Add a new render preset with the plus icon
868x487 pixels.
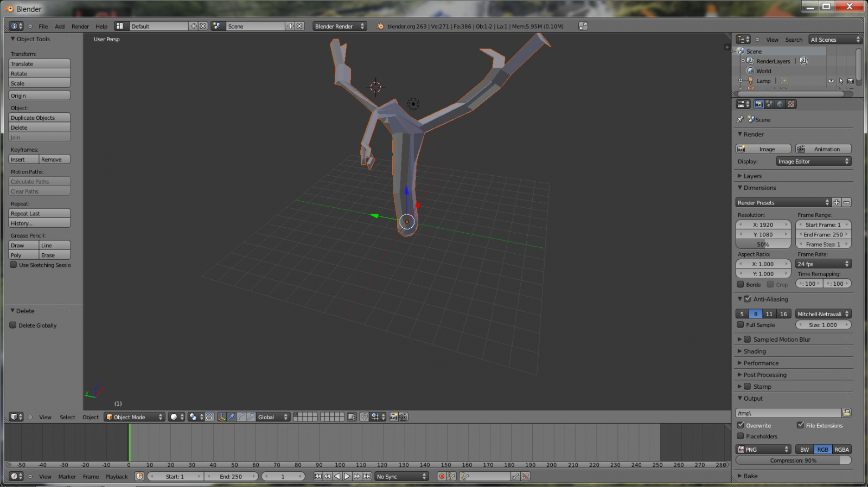coord(837,203)
